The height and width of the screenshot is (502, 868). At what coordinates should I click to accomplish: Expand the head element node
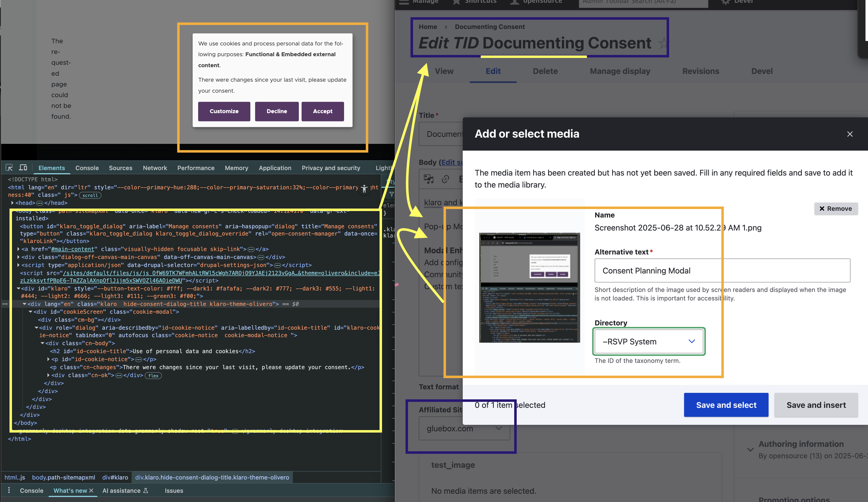(12, 203)
